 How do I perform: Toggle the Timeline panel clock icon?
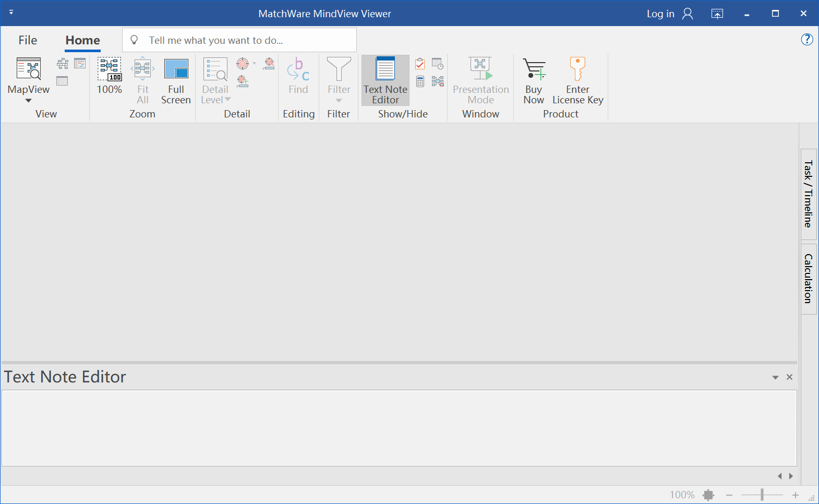click(438, 64)
